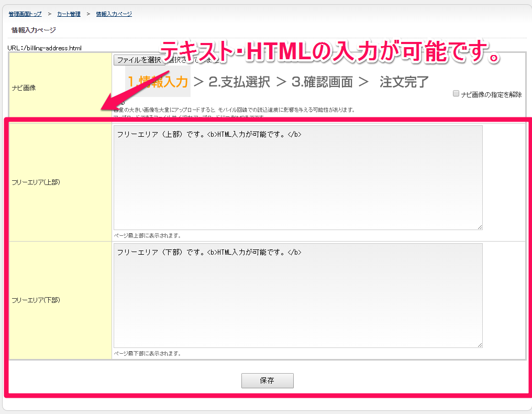Image resolution: width=532 pixels, height=414 pixels.
Task: Click the ナビ画像の指定を解除 checkbox label text
Action: pos(491,95)
